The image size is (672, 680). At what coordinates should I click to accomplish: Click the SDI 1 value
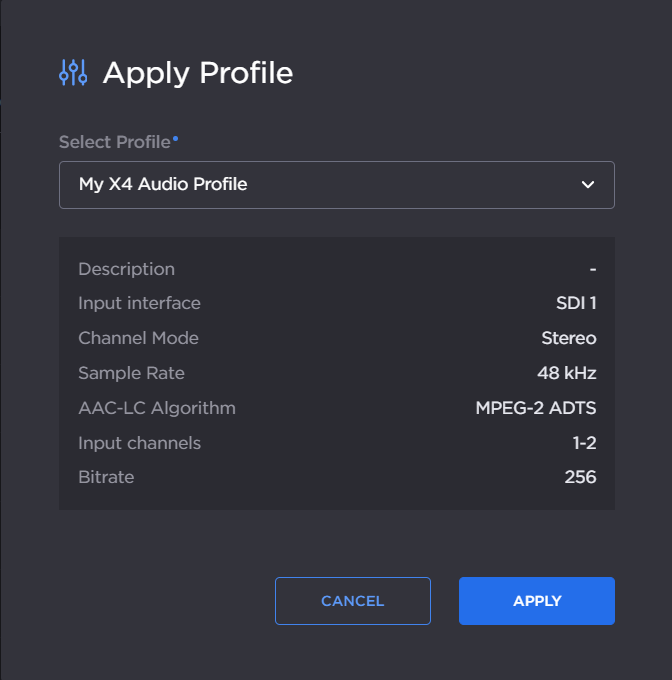coord(576,303)
